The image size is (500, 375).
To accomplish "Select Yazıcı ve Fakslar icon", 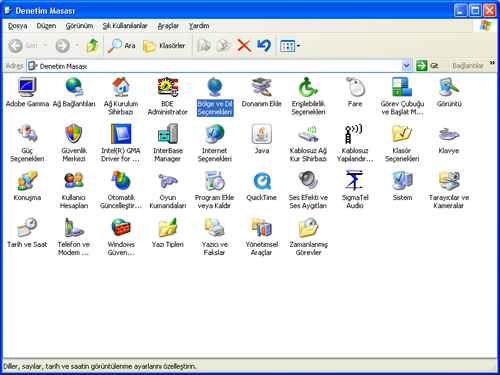I will [x=215, y=237].
